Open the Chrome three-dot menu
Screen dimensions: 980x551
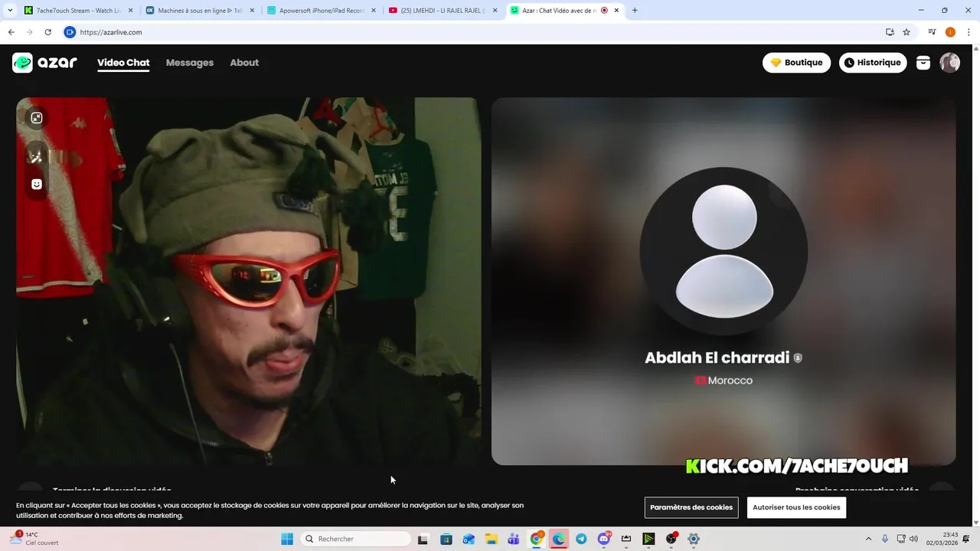(969, 32)
